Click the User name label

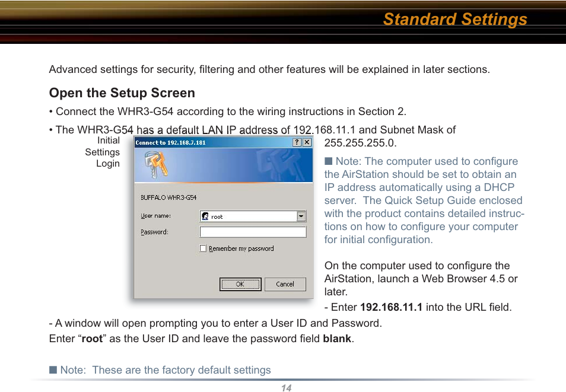coord(155,216)
